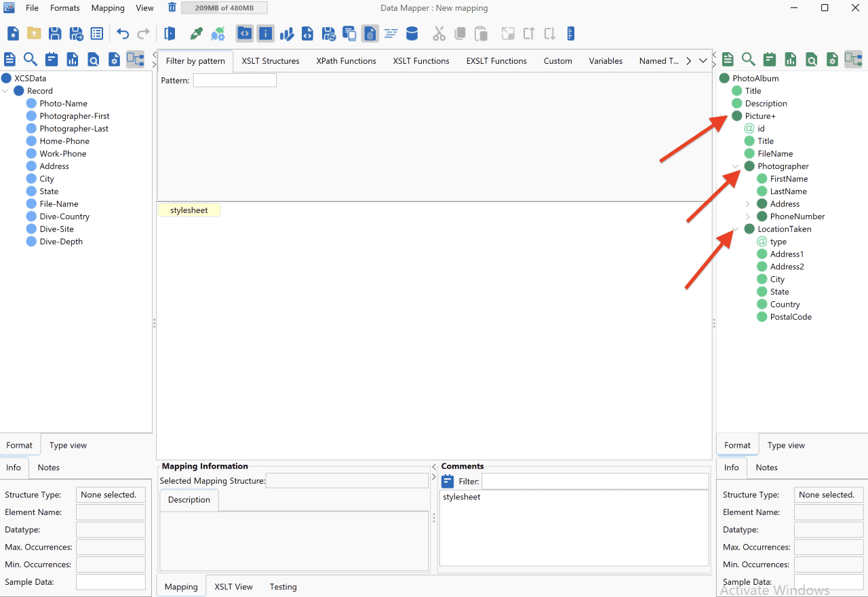The width and height of the screenshot is (868, 597).
Task: Switch to EXSLT Functions tab
Action: 496,61
